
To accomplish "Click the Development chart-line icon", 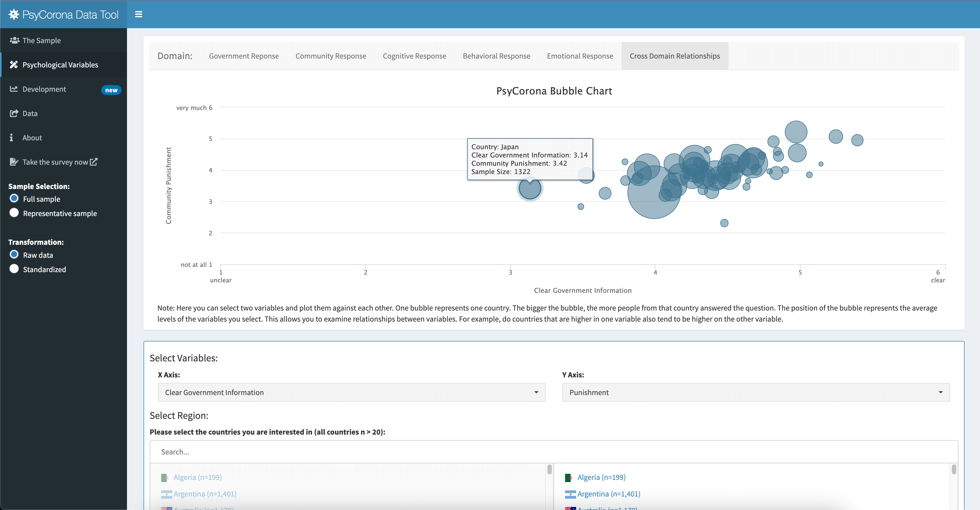I will click(14, 89).
